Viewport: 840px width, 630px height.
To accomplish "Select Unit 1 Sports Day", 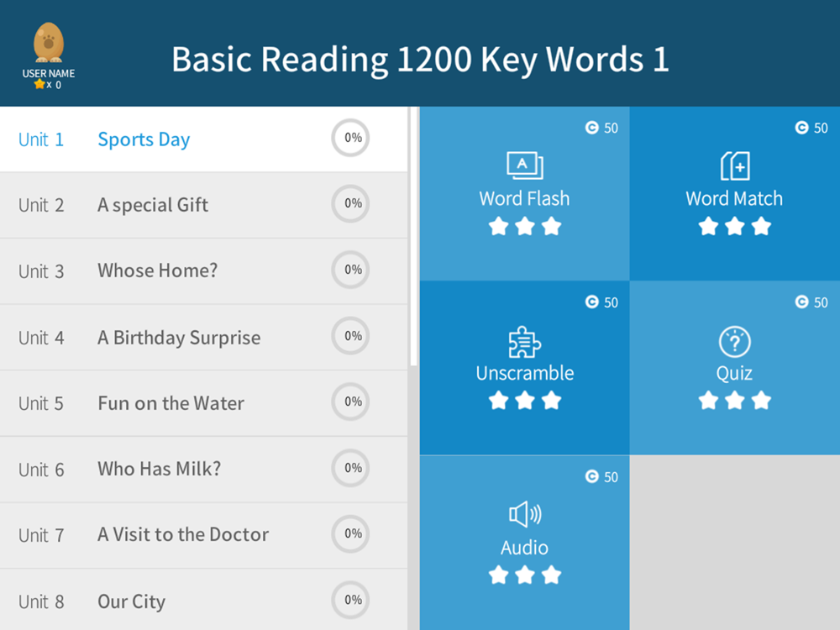I will pos(203,139).
